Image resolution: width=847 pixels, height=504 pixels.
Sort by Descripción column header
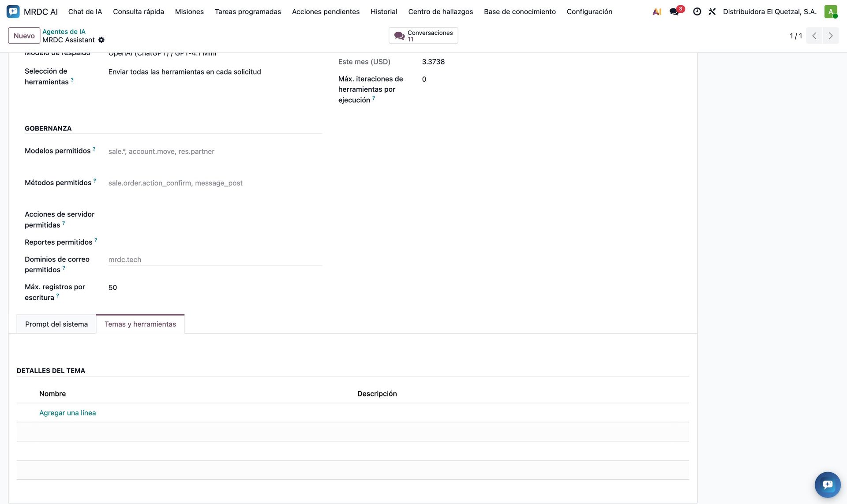(x=377, y=394)
